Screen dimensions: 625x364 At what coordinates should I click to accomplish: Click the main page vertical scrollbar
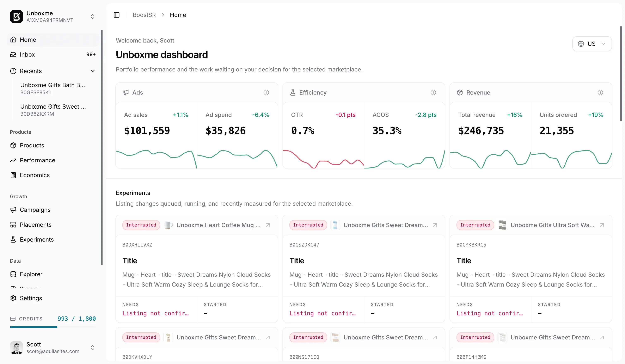621,74
